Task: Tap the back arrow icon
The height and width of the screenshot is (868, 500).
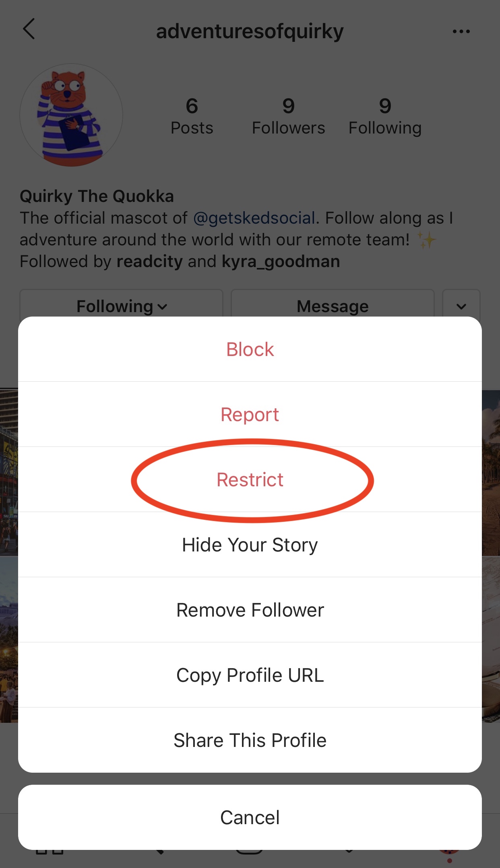Action: (29, 29)
